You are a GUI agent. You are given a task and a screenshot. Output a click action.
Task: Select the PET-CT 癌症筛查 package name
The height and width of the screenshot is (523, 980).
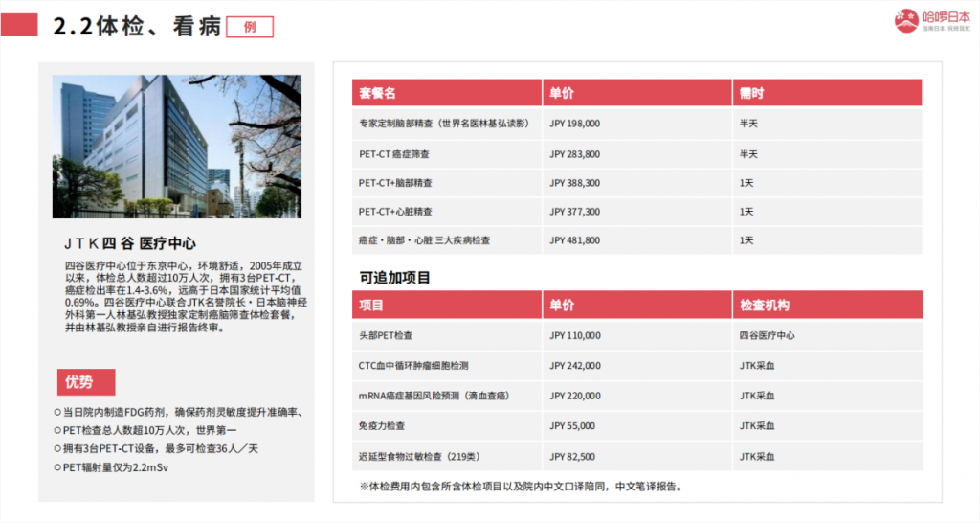click(393, 154)
